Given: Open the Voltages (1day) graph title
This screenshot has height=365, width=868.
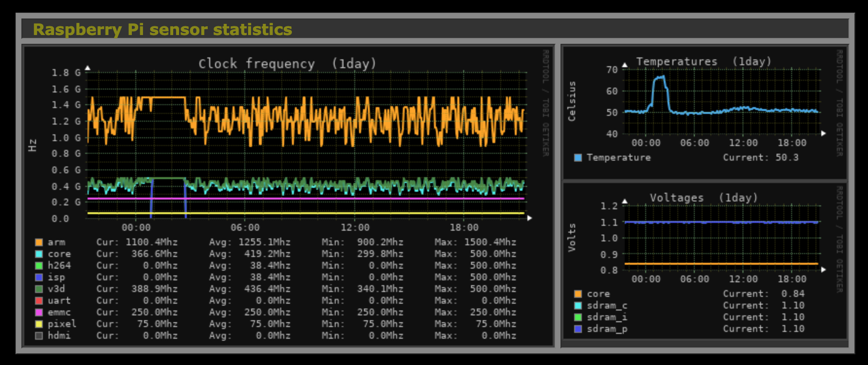Looking at the screenshot, I should tap(704, 198).
